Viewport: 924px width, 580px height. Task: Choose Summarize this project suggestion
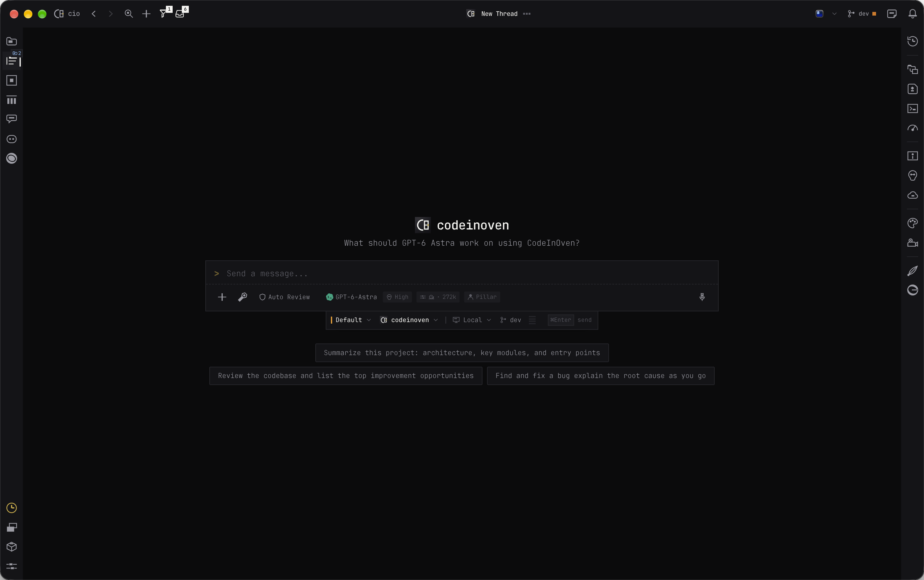(x=462, y=353)
